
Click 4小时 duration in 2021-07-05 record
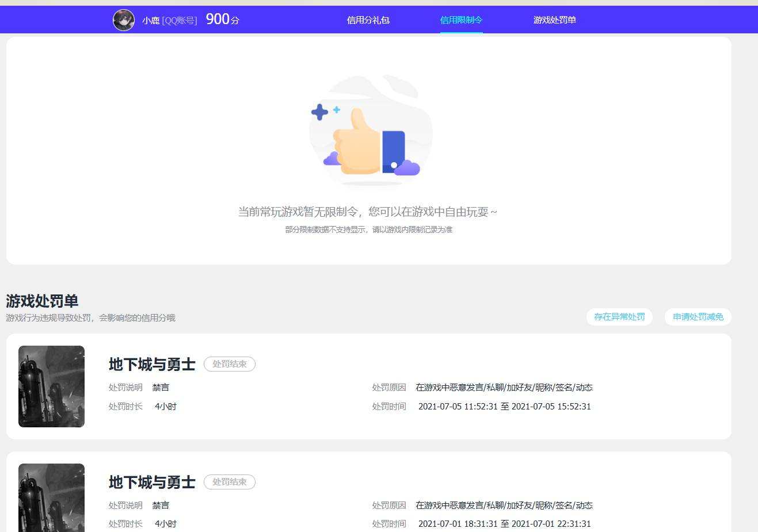(166, 407)
